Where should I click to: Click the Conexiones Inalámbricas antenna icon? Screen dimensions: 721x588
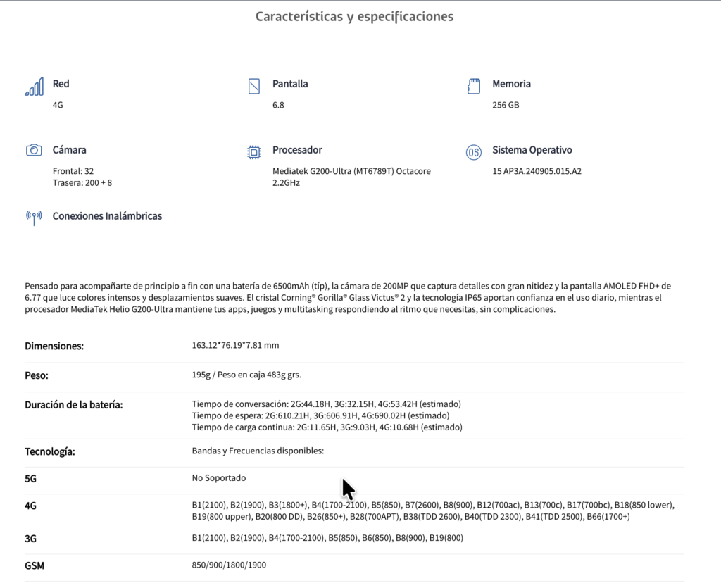point(34,217)
